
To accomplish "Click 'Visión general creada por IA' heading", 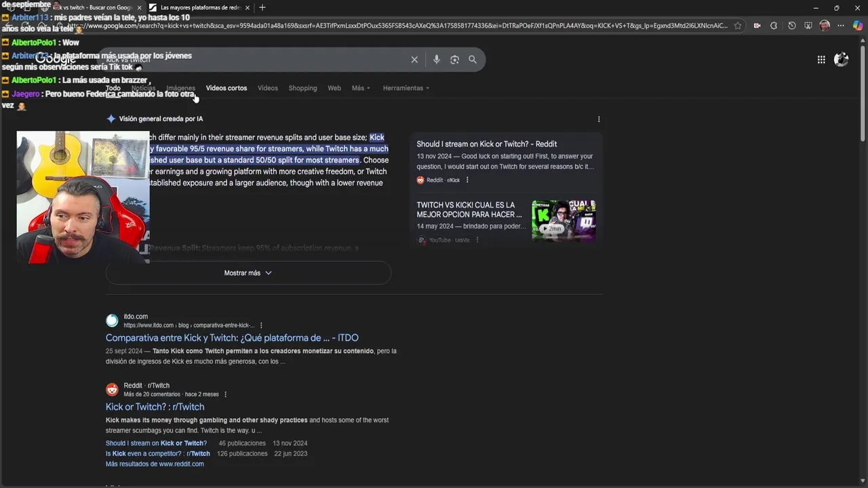I will tap(161, 119).
